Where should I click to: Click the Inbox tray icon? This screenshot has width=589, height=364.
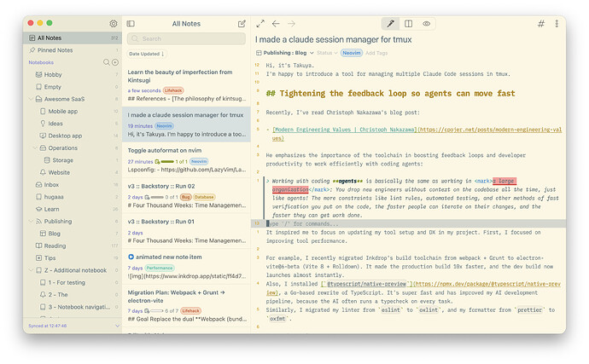(38, 185)
